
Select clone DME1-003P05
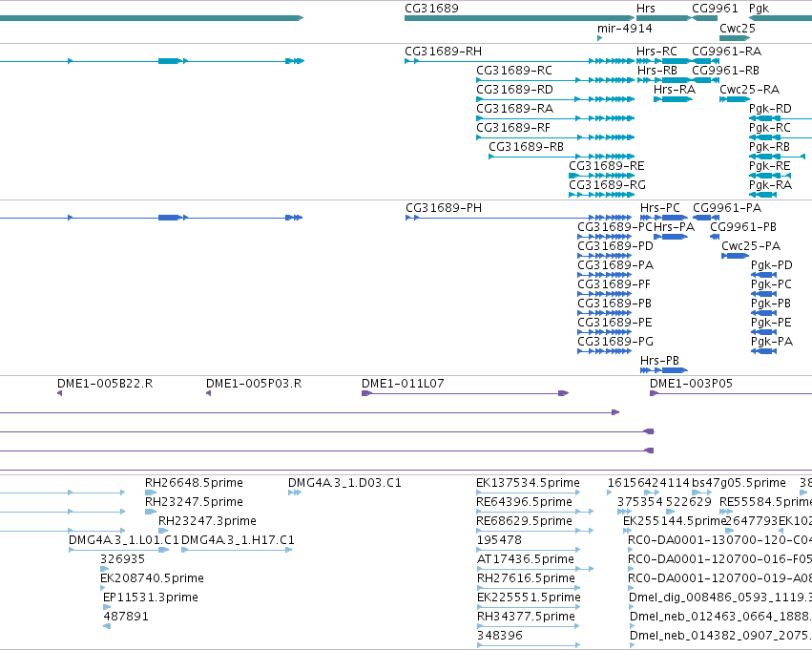point(692,384)
